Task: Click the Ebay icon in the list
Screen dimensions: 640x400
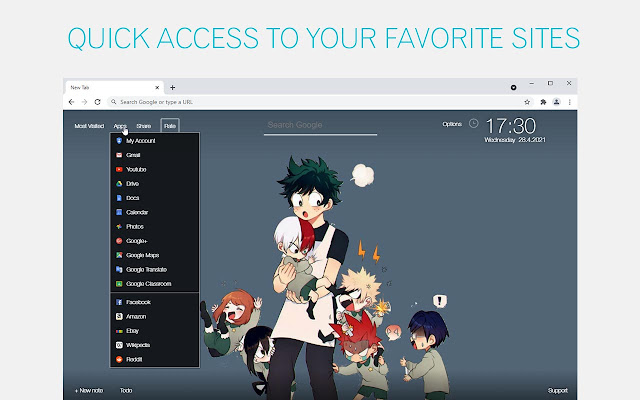Action: point(119,331)
